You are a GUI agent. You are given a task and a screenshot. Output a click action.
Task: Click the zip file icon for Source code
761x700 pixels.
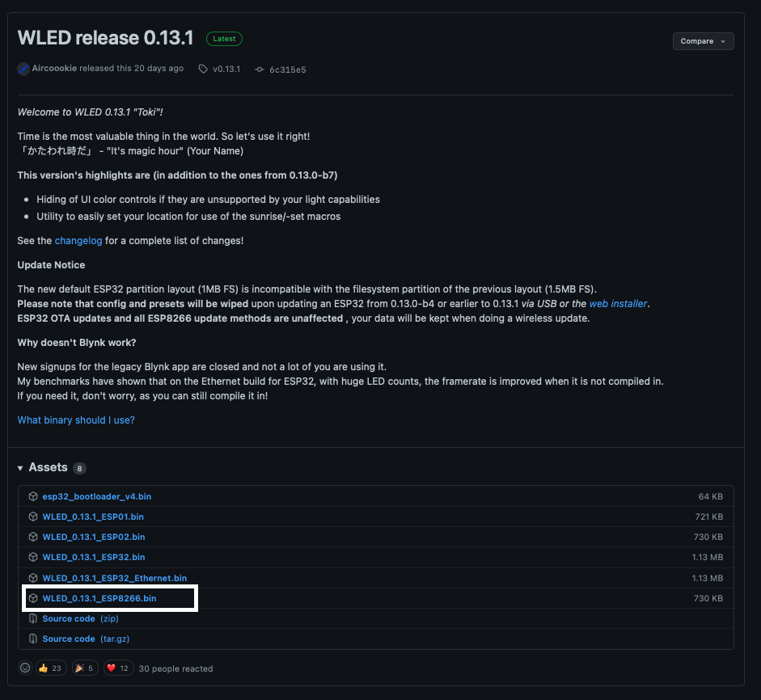33,618
